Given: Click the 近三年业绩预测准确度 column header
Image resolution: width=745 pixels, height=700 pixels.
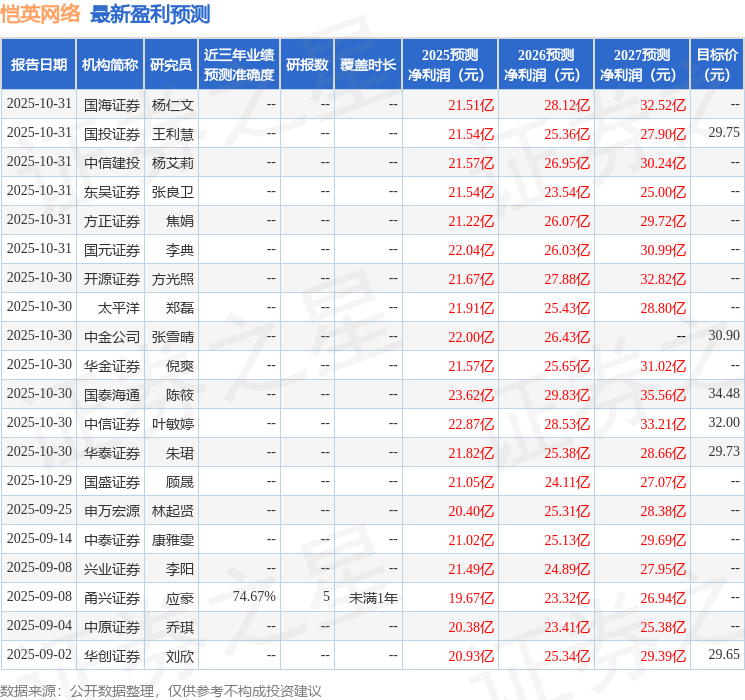Looking at the screenshot, I should pos(239,65).
